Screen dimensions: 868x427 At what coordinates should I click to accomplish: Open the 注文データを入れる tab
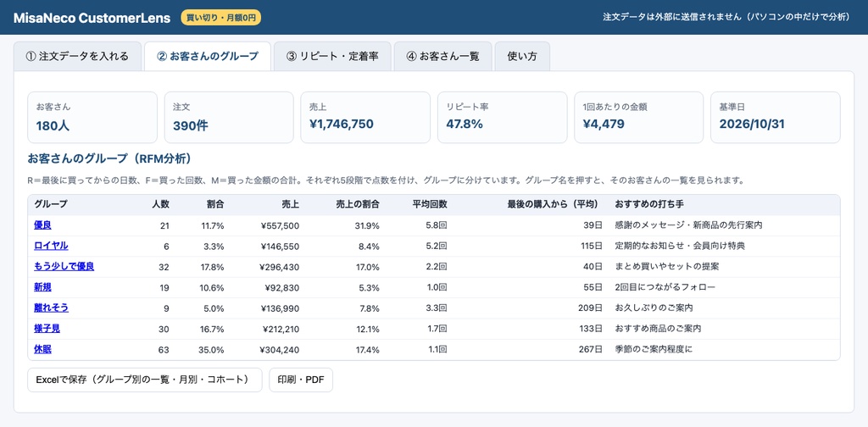[77, 57]
